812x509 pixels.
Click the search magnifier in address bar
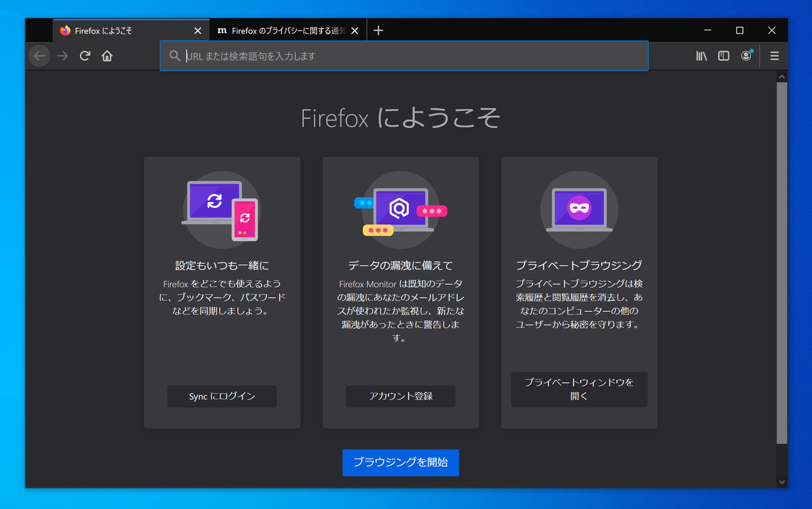click(175, 56)
